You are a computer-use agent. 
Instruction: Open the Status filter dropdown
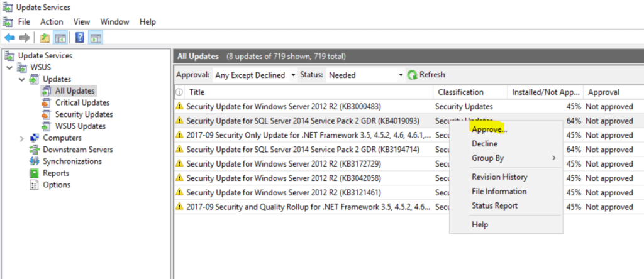[x=365, y=75]
